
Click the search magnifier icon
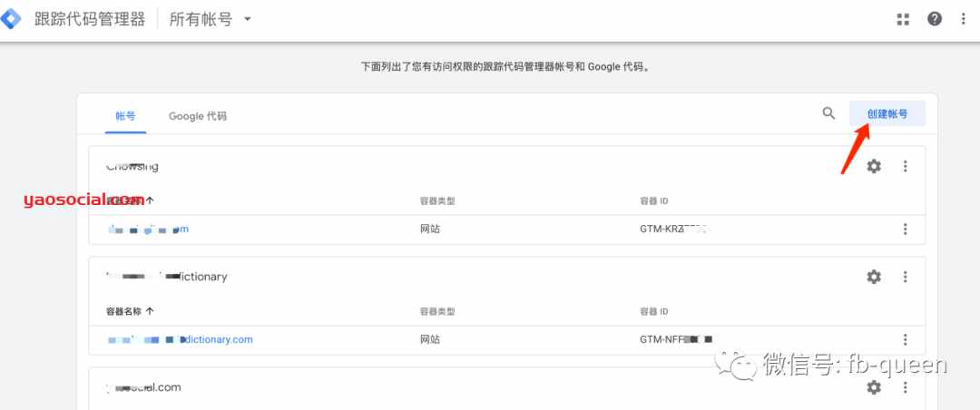pyautogui.click(x=828, y=113)
